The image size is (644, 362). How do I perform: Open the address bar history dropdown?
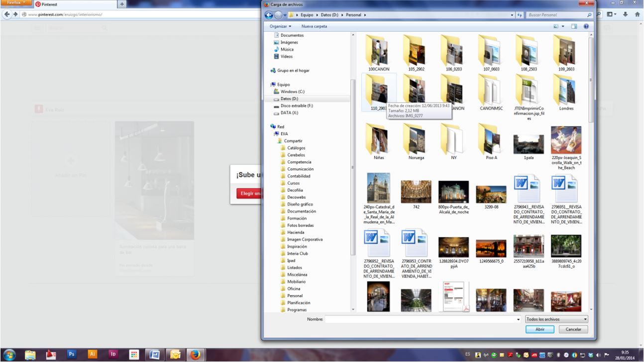[x=513, y=15]
